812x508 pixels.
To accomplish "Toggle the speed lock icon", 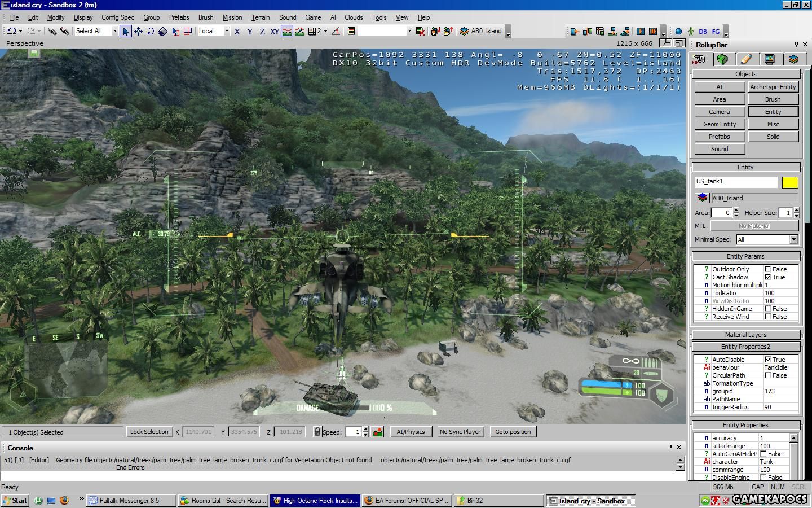I will [x=317, y=432].
